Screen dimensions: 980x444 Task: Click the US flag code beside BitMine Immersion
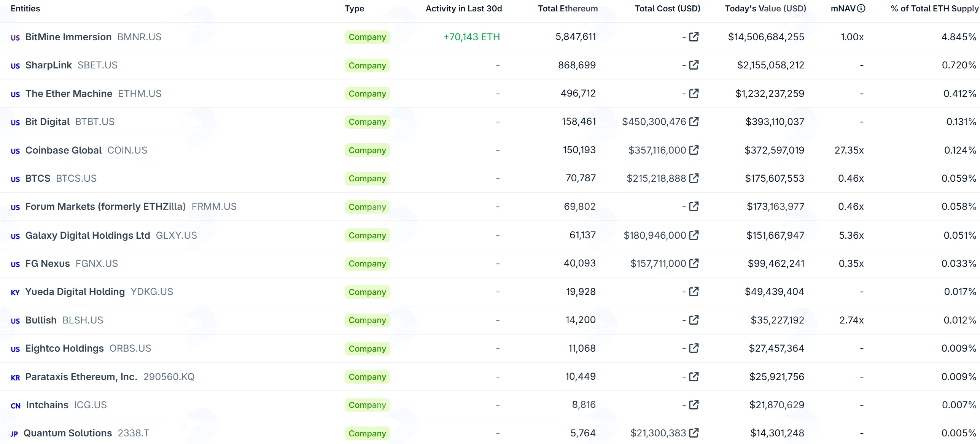15,38
